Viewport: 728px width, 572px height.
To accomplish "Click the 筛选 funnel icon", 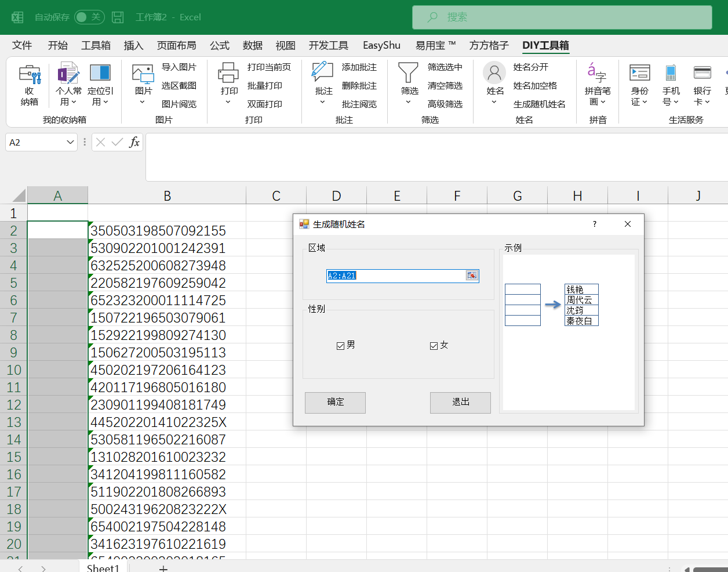I will pos(409,73).
